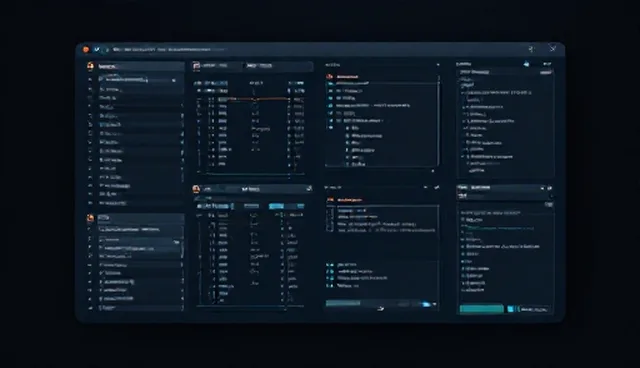Screen dimensions: 640x368
Task: Click the small blue square icon beside the teal button
Action: tap(510, 309)
